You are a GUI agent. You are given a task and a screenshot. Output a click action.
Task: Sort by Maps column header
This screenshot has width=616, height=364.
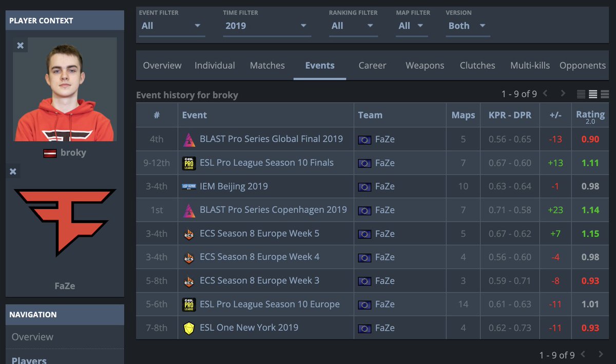463,115
